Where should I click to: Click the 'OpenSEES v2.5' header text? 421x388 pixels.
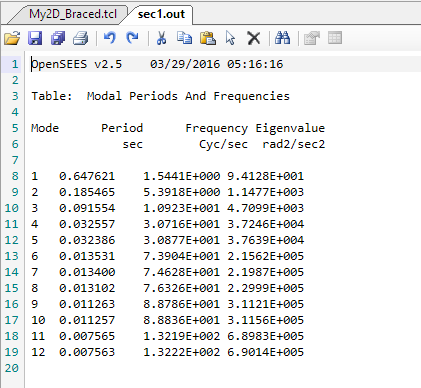click(77, 64)
